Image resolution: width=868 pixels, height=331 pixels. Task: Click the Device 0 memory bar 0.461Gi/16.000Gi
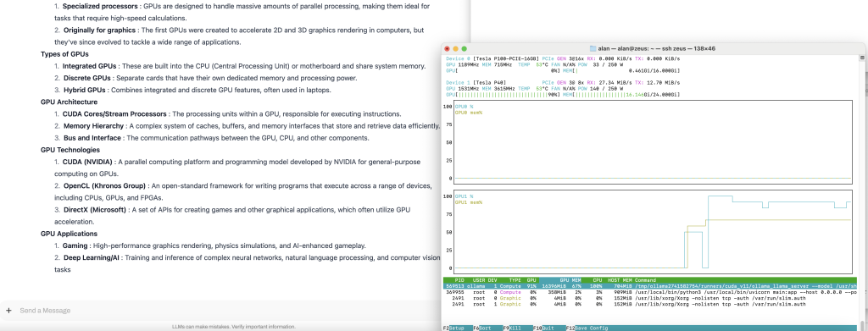click(x=621, y=70)
